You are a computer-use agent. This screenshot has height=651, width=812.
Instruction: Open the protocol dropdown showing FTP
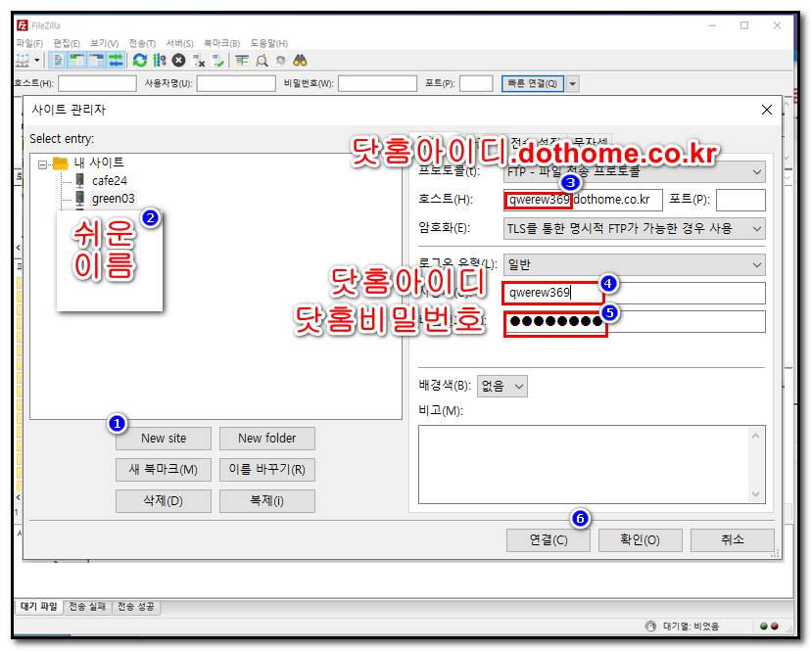(x=634, y=172)
